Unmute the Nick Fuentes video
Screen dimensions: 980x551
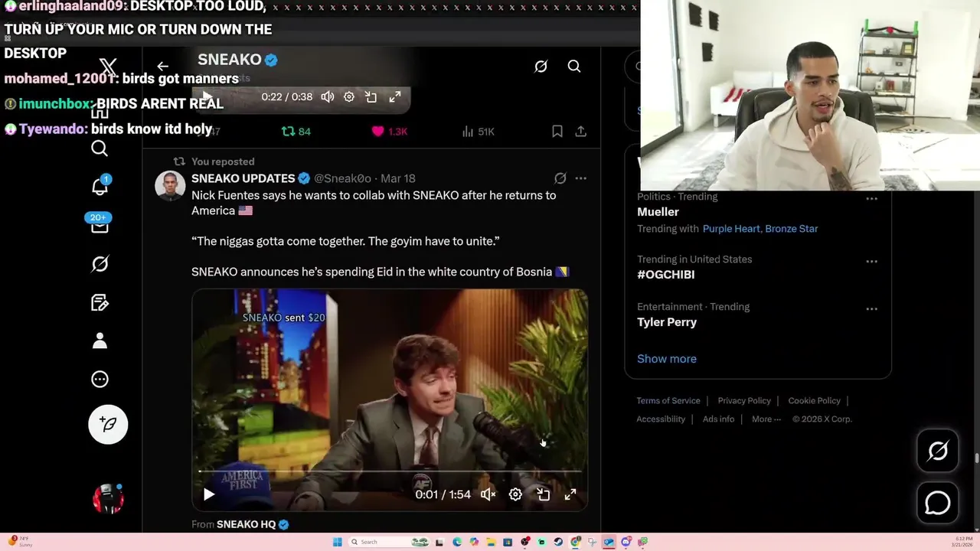(x=488, y=494)
